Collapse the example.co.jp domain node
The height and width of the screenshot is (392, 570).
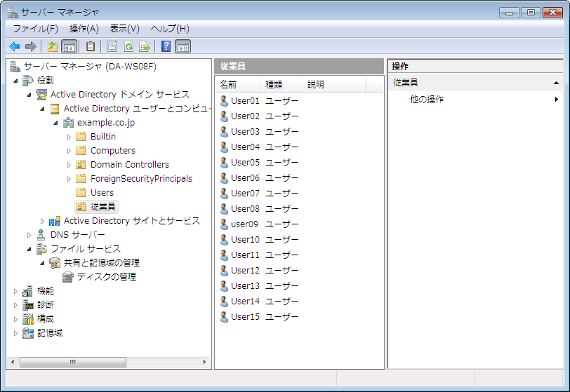click(55, 123)
